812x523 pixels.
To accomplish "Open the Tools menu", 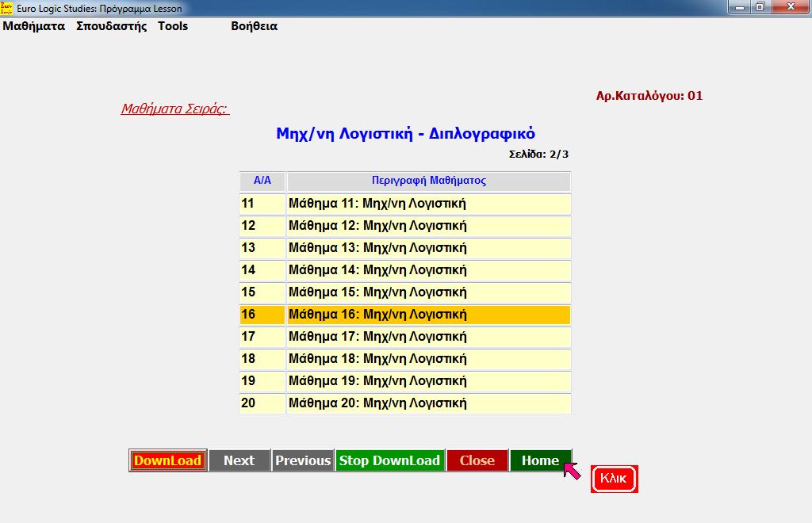I will click(x=173, y=26).
